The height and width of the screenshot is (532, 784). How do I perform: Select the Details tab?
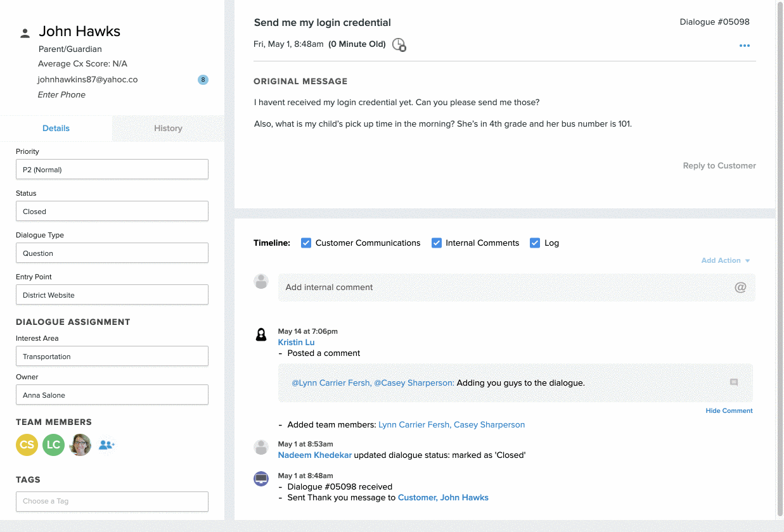tap(56, 129)
